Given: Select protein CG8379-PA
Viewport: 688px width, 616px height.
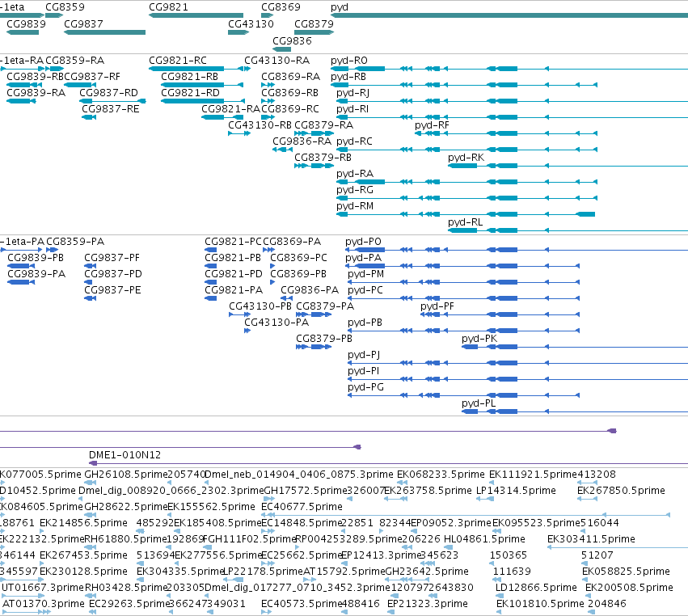Looking at the screenshot, I should tap(325, 306).
